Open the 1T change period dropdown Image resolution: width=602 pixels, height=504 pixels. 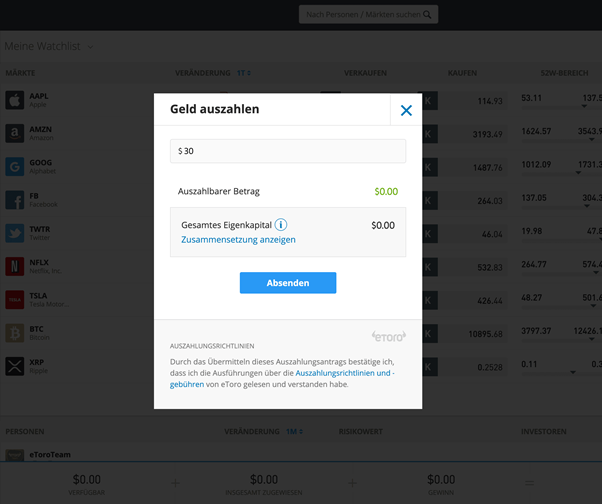(x=243, y=73)
